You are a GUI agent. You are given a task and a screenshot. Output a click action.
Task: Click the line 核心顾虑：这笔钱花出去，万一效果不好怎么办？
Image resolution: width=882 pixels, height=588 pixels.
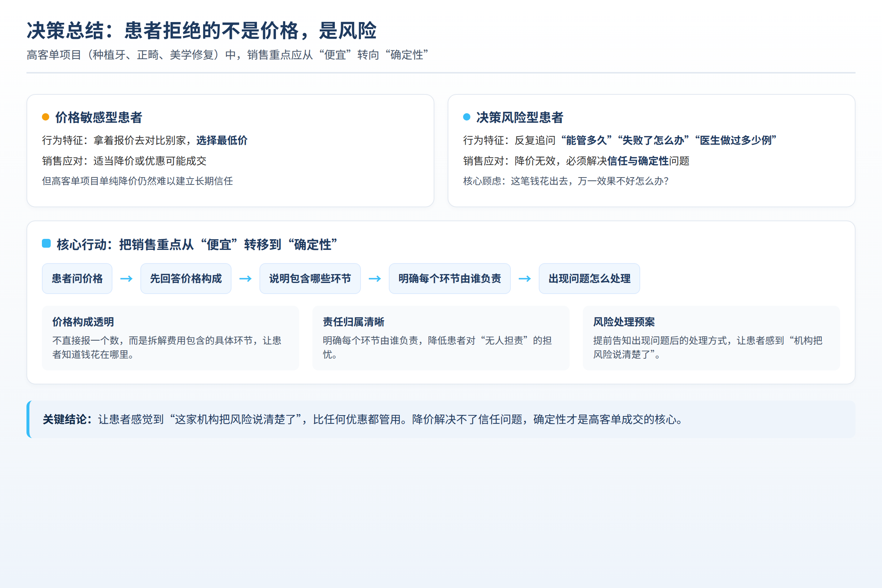click(x=566, y=181)
